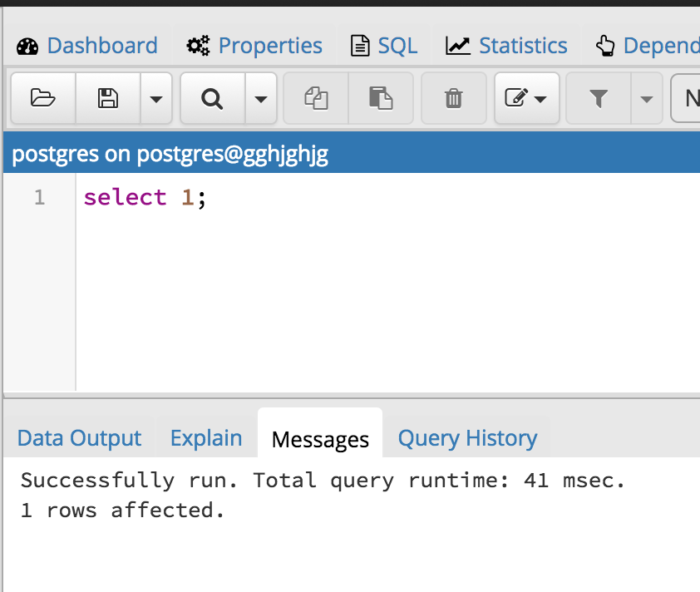Viewport: 700px width, 592px height.
Task: Open the Properties tab
Action: point(254,45)
